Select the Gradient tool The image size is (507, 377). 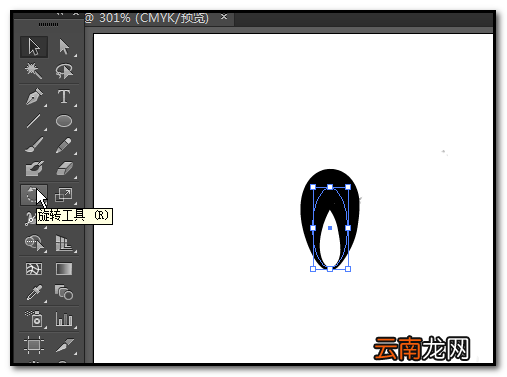pos(64,269)
